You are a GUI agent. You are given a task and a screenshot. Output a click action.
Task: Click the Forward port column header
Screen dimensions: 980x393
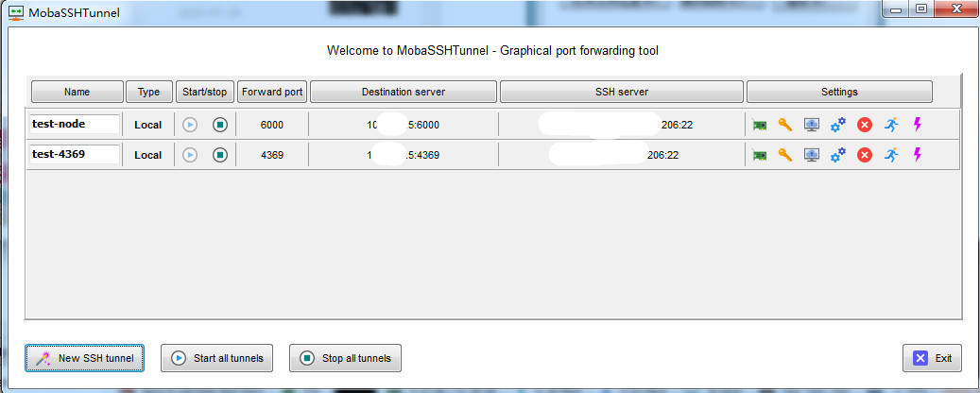272,92
